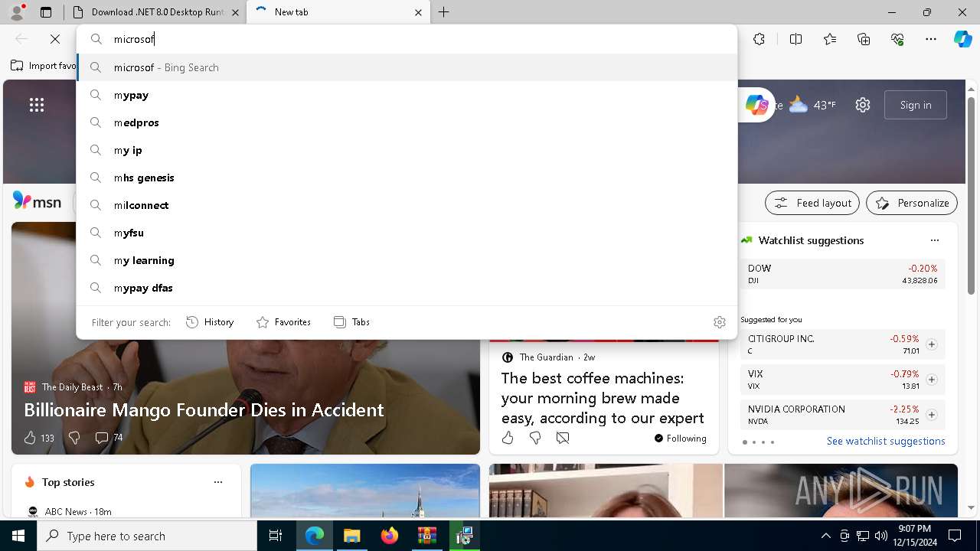Close the New tab tab
The image size is (980, 551).
click(418, 12)
